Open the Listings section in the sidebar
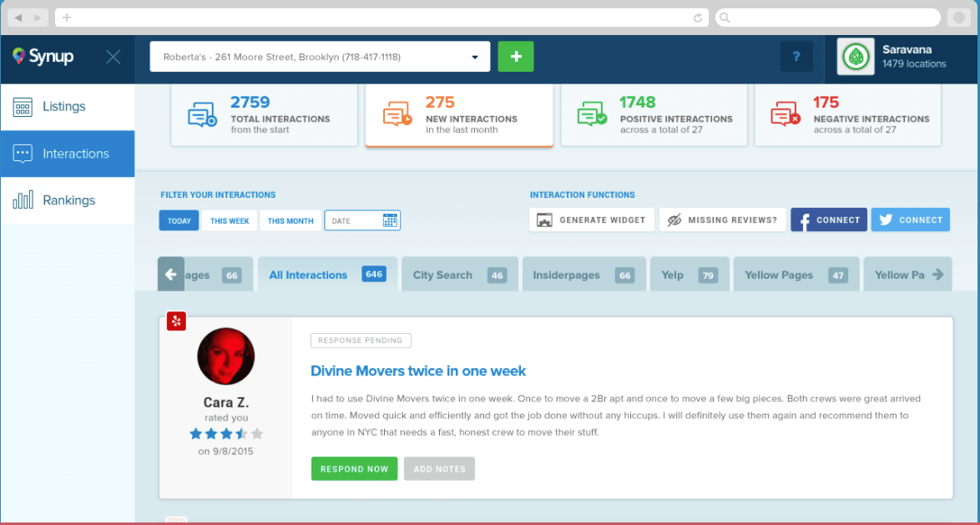Screen dimensions: 980x525 (68, 107)
